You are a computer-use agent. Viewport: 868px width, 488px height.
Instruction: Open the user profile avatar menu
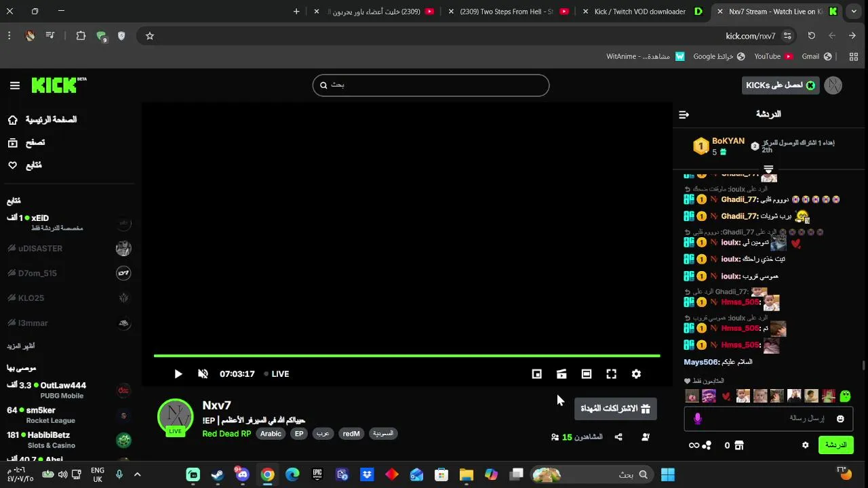point(833,85)
